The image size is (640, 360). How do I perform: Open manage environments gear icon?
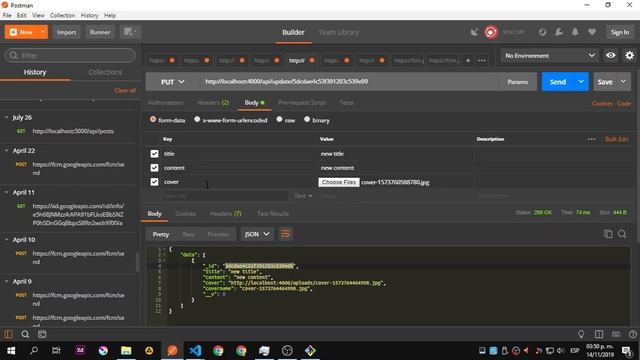coord(629,55)
